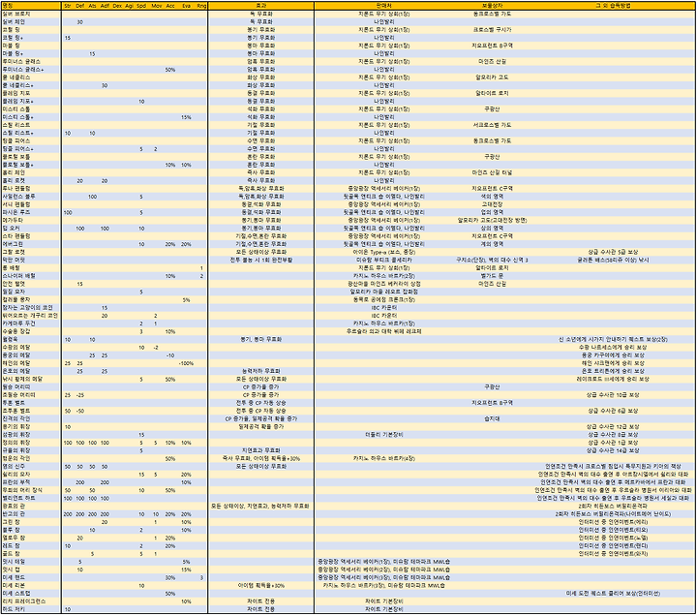Click the 고대전장 treasure cell

[x=492, y=204]
